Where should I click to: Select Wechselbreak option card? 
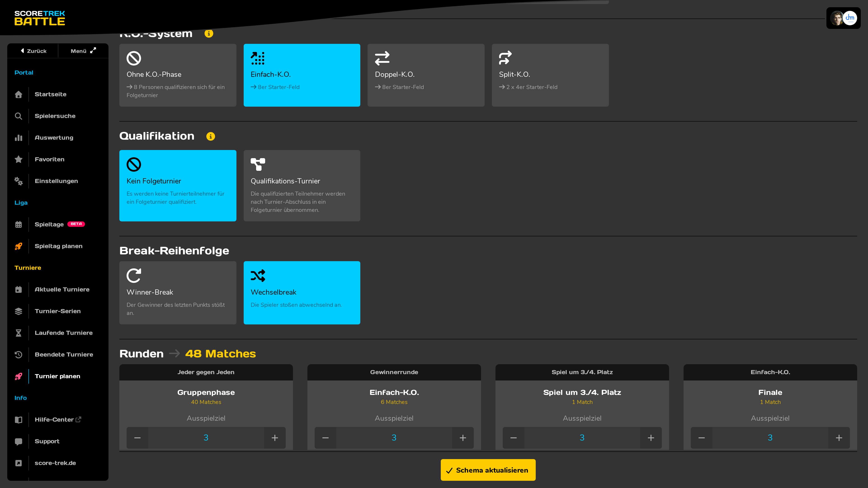pos(302,293)
